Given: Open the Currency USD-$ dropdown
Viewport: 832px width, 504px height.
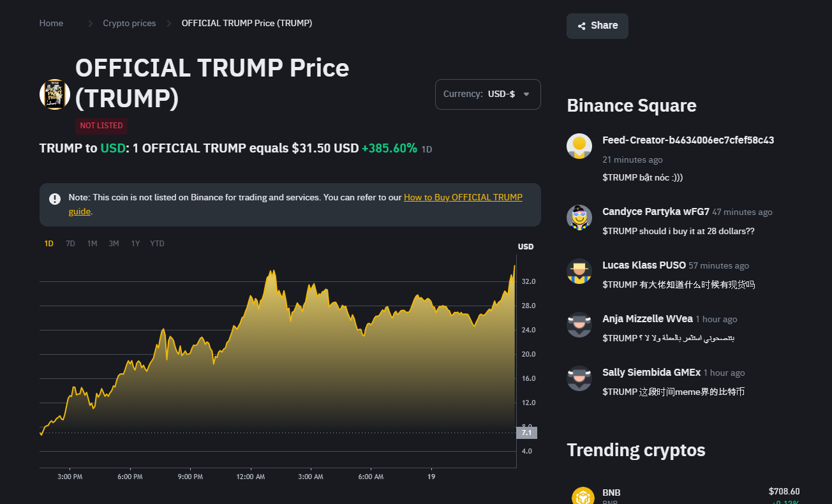Looking at the screenshot, I should click(488, 94).
